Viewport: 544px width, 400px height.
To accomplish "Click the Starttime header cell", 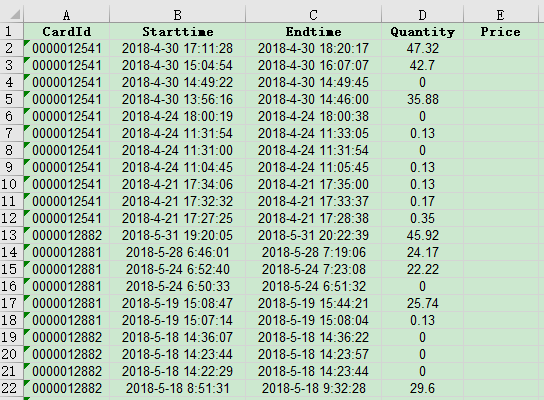I will tap(177, 32).
